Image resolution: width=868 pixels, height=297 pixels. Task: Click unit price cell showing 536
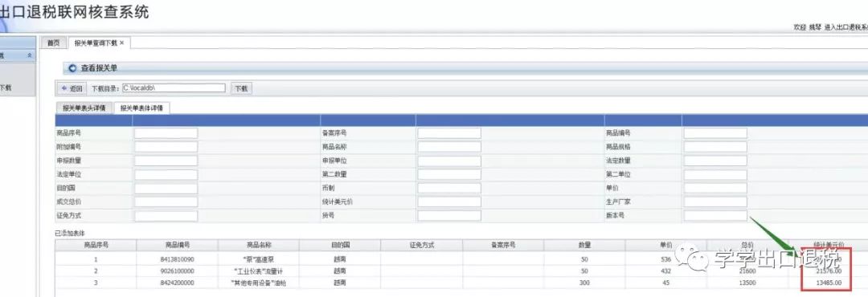[666, 258]
